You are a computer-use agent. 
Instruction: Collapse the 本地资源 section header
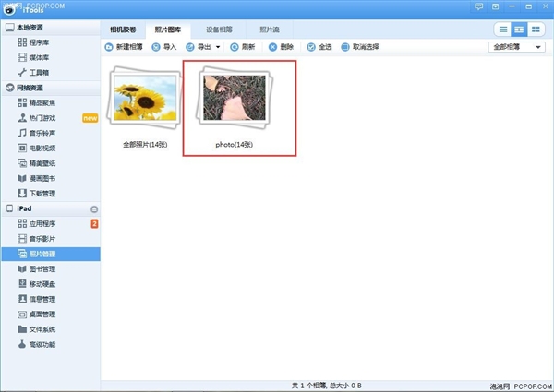point(51,28)
